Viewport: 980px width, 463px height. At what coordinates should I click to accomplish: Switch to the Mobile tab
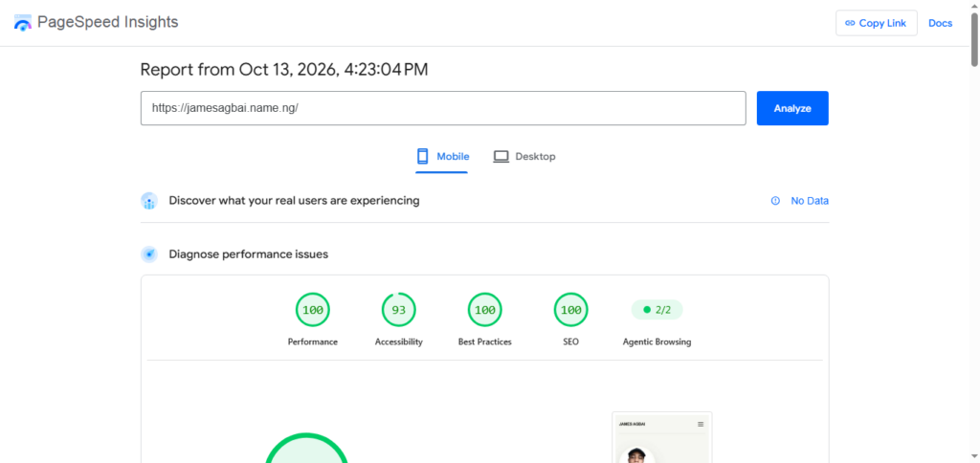coord(442,156)
